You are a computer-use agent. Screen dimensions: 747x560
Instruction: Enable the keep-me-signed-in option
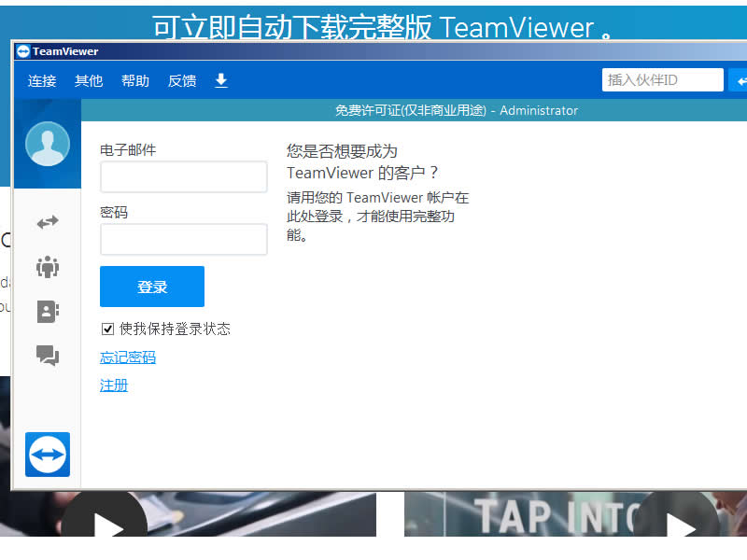point(107,329)
